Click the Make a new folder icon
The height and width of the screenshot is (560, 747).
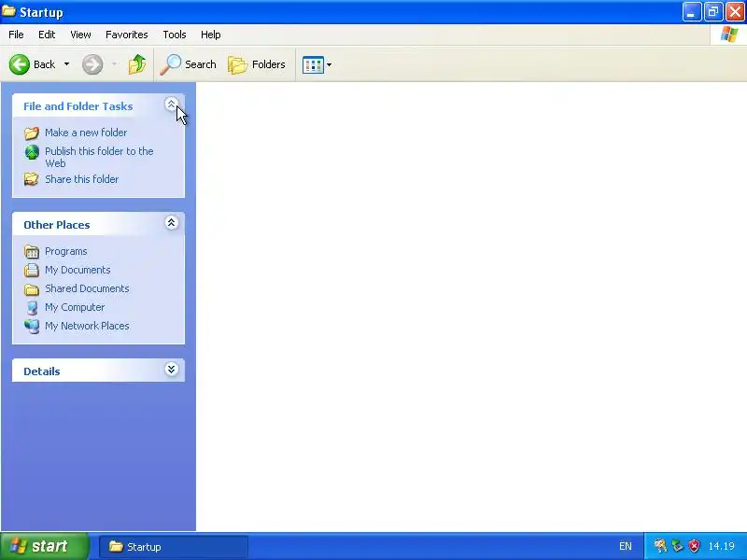pos(32,133)
